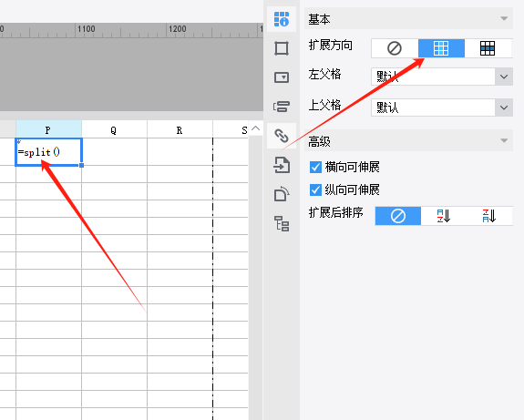This screenshot has height=420, width=524.
Task: Select the cell containing =split()
Action: click(48, 152)
